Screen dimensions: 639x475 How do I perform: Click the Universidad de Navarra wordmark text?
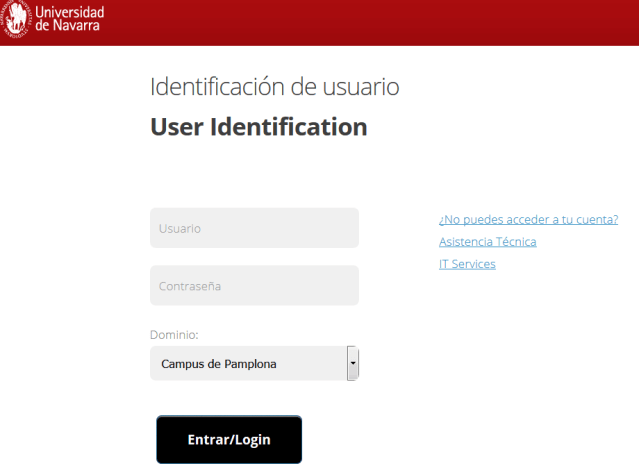pyautogui.click(x=69, y=18)
